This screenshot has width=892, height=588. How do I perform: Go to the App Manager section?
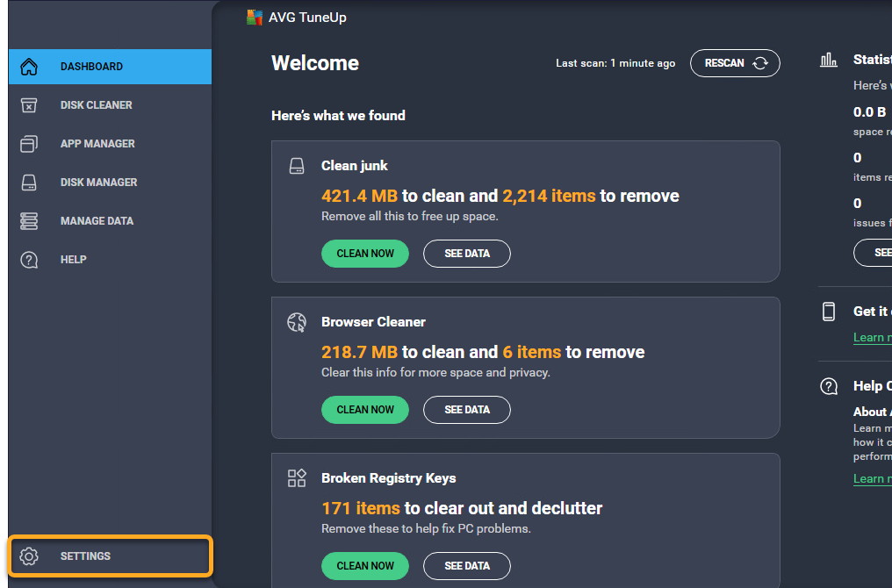tap(97, 144)
